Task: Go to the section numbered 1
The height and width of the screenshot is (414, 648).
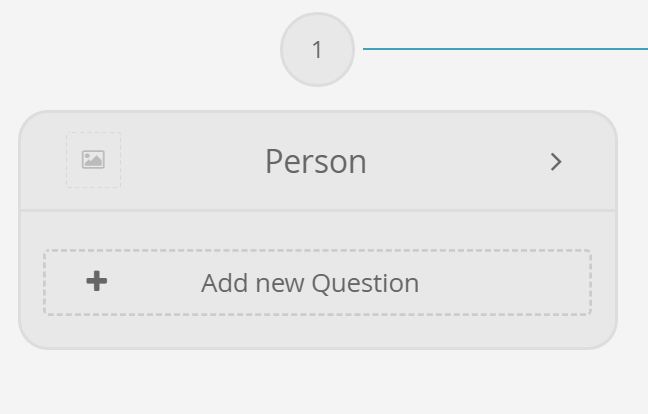Action: pos(317,50)
